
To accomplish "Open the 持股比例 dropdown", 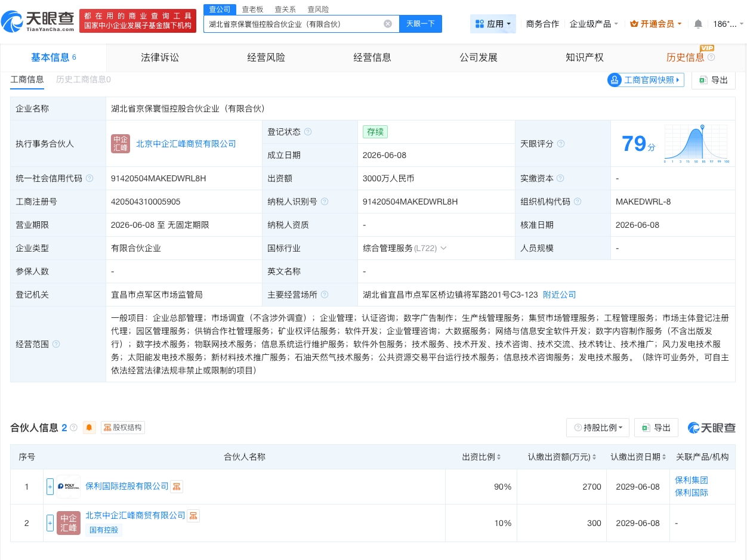I will coord(598,428).
